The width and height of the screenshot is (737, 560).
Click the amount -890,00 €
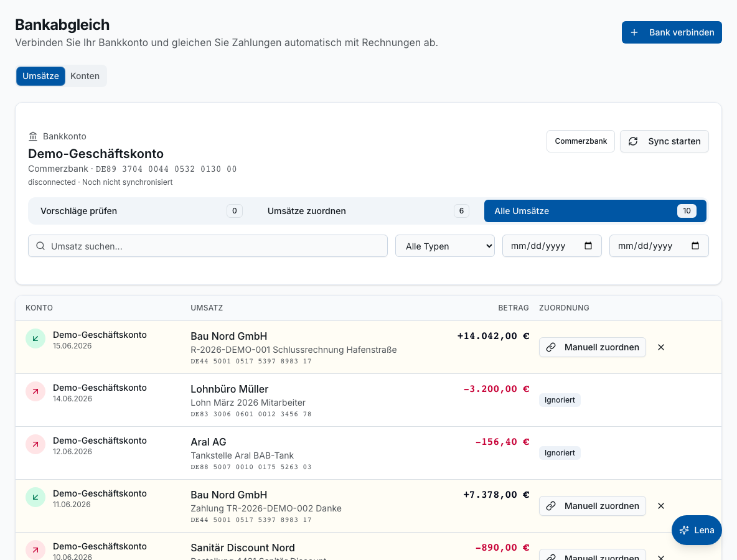(502, 548)
